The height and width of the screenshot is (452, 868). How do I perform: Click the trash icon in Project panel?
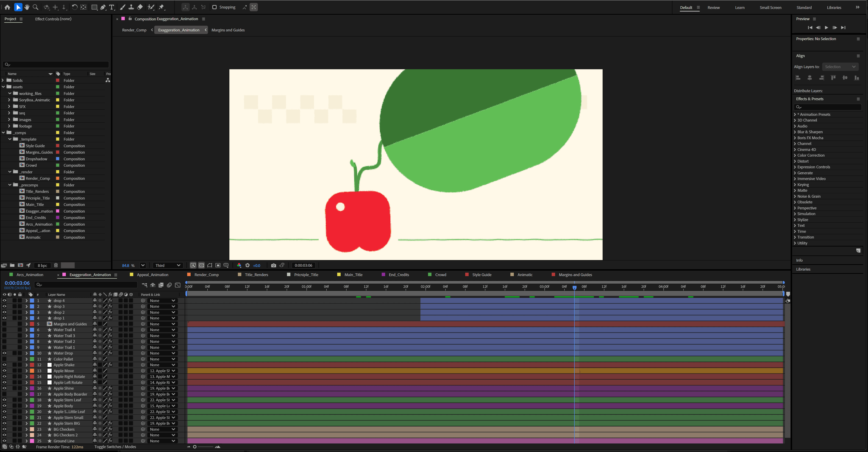click(x=56, y=265)
